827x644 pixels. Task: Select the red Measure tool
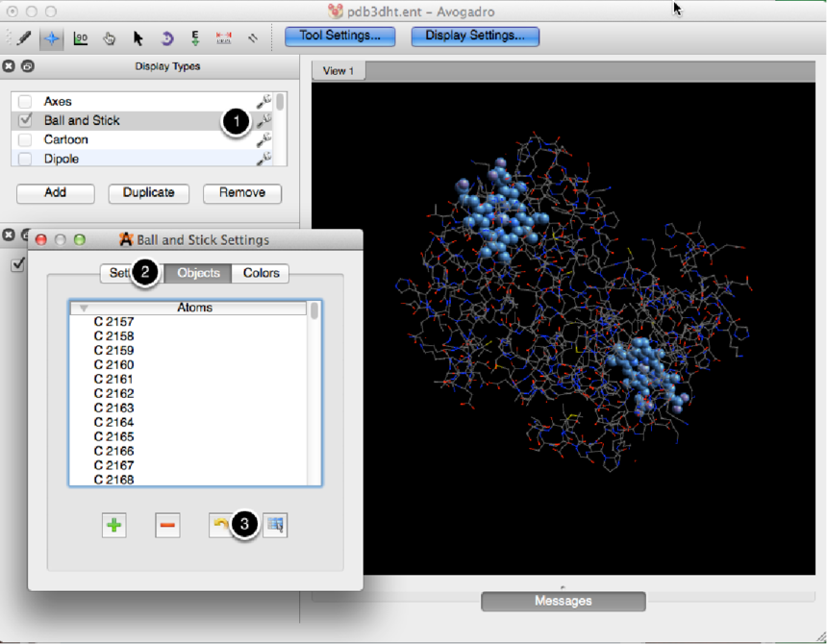[x=224, y=38]
